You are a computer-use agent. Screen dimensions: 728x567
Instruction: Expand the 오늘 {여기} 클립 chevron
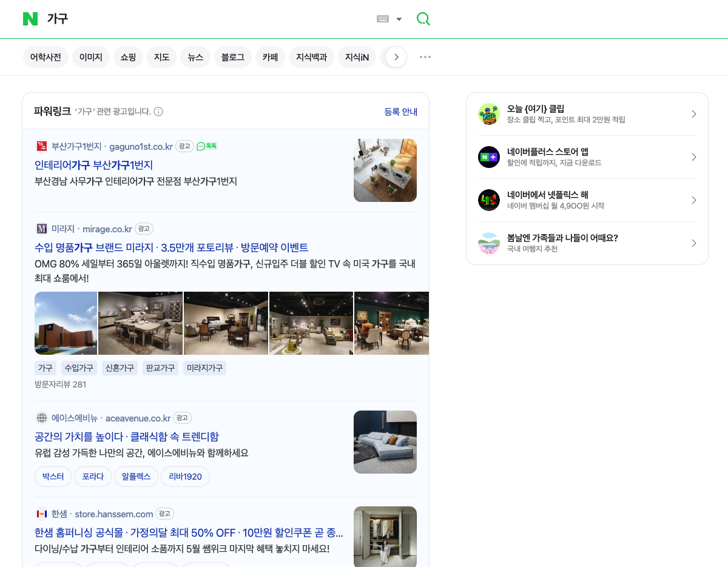pos(694,114)
